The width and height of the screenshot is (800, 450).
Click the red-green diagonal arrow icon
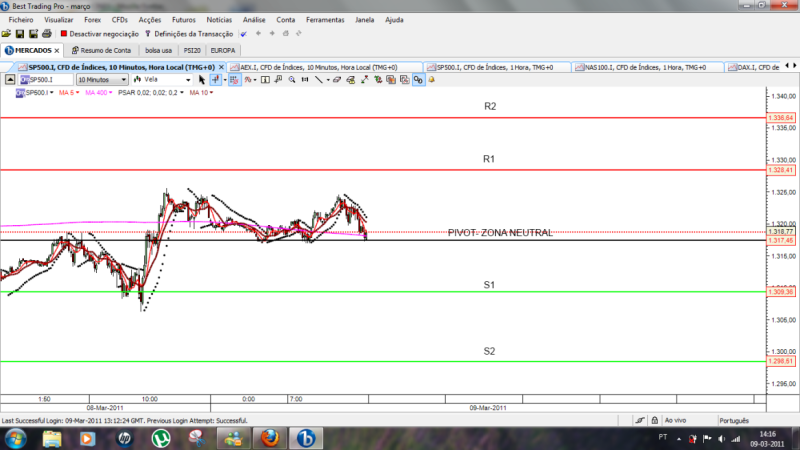pyautogui.click(x=364, y=80)
